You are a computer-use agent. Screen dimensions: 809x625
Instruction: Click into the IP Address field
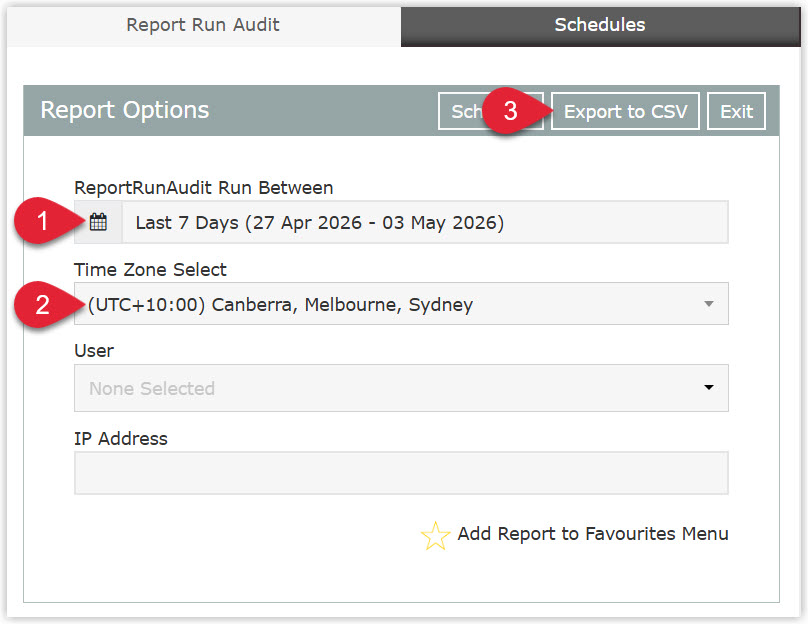pos(401,473)
